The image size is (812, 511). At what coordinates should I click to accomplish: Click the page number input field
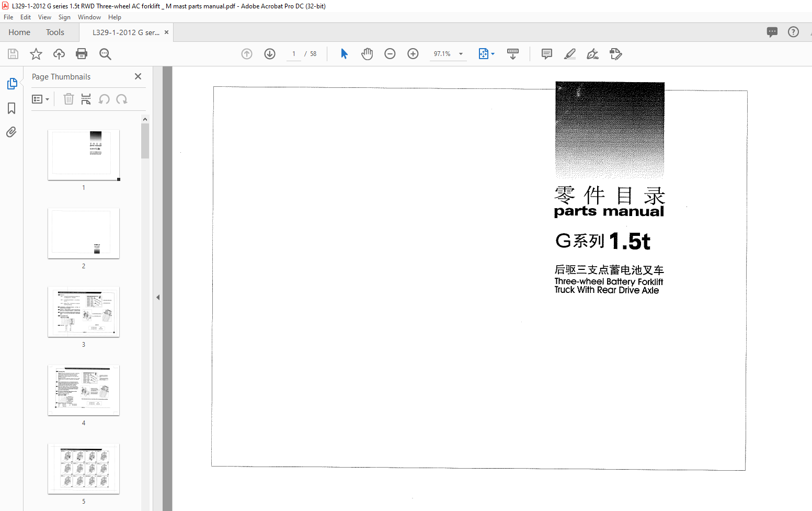tap(294, 54)
